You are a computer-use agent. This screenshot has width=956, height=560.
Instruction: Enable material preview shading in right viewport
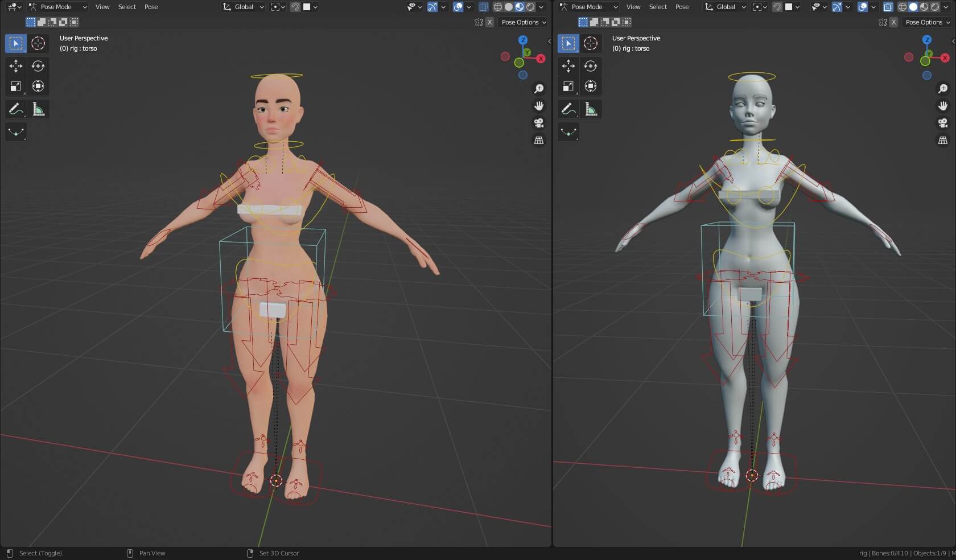[x=924, y=7]
